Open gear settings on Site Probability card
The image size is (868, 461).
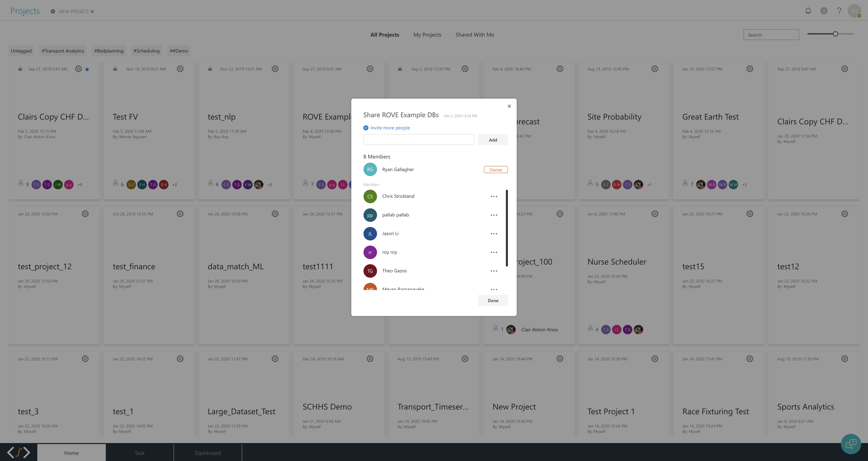coord(655,69)
